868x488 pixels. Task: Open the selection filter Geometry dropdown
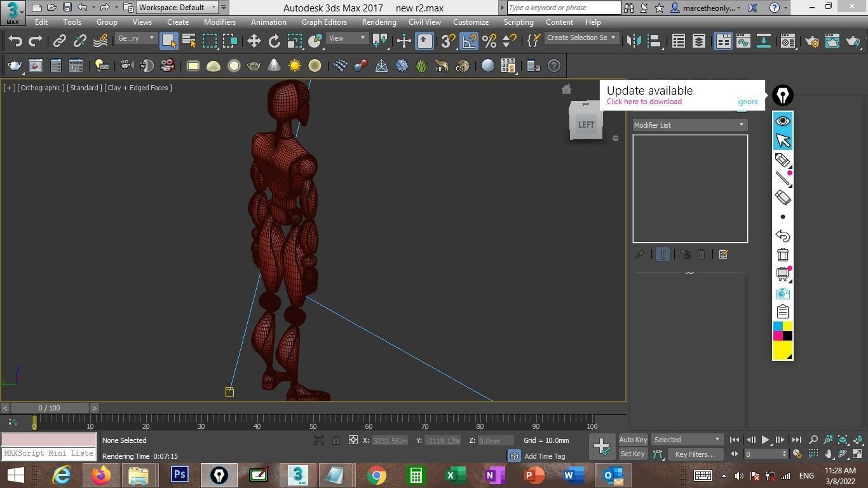tap(136, 38)
